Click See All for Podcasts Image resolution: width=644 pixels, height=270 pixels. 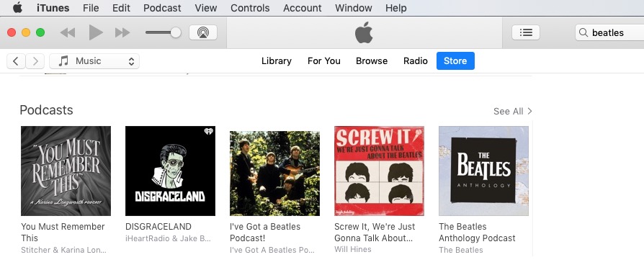(x=509, y=111)
